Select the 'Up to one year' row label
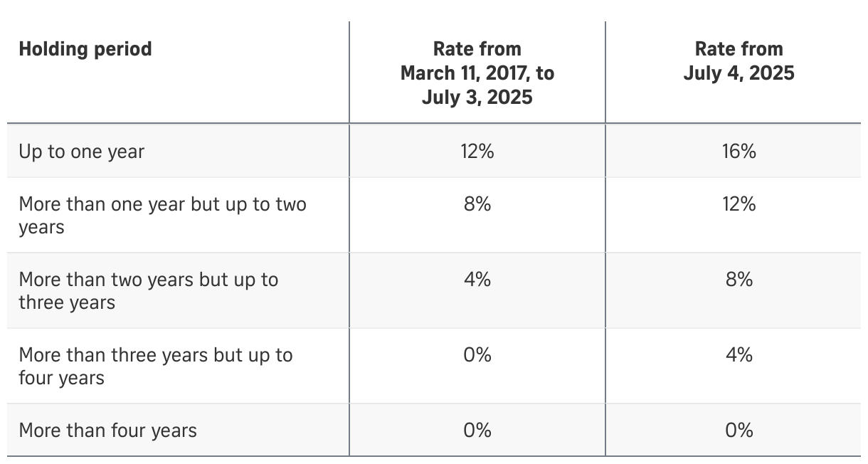 tap(82, 152)
